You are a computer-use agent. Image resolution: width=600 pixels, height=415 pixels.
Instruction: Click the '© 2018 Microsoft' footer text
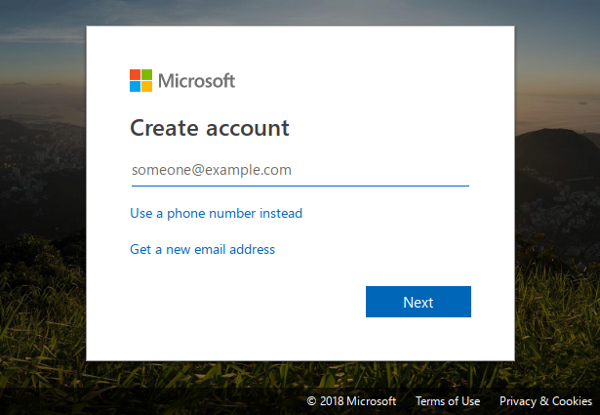point(351,401)
